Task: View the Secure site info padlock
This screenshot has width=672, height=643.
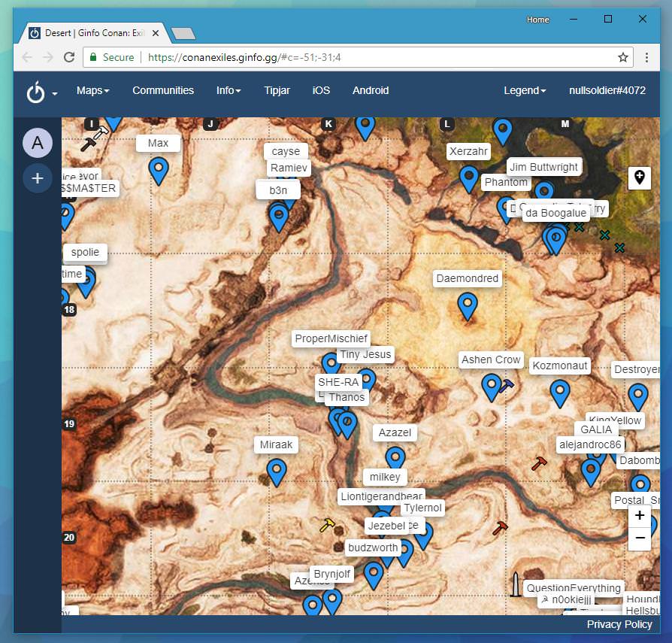Action: (x=92, y=57)
